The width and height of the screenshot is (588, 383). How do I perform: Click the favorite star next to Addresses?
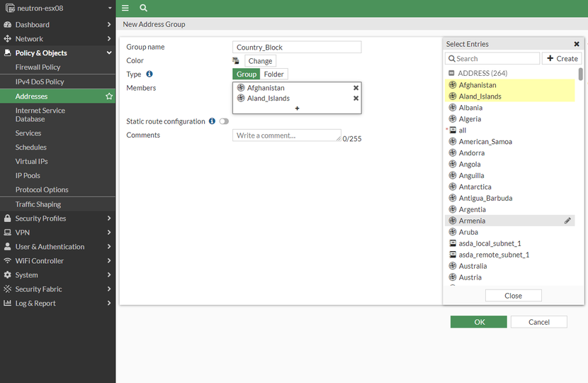pyautogui.click(x=109, y=96)
